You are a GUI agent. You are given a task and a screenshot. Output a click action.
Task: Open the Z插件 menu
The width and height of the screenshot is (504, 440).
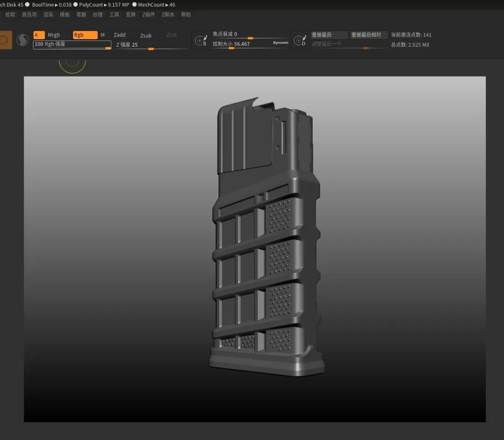pos(148,14)
